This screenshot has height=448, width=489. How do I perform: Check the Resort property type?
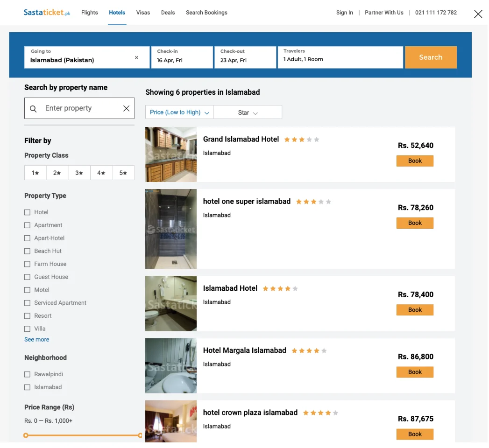click(28, 316)
